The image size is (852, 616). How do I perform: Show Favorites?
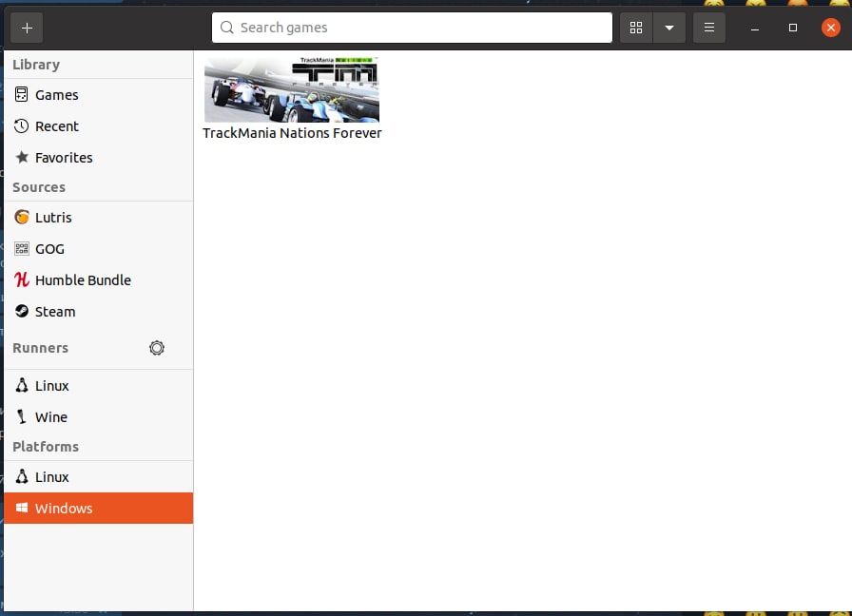pyautogui.click(x=98, y=158)
